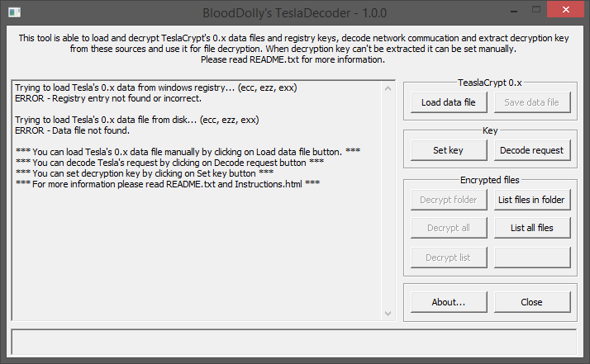The width and height of the screenshot is (590, 364).
Task: Minimize the TeslaDecoder window
Action: pyautogui.click(x=514, y=10)
